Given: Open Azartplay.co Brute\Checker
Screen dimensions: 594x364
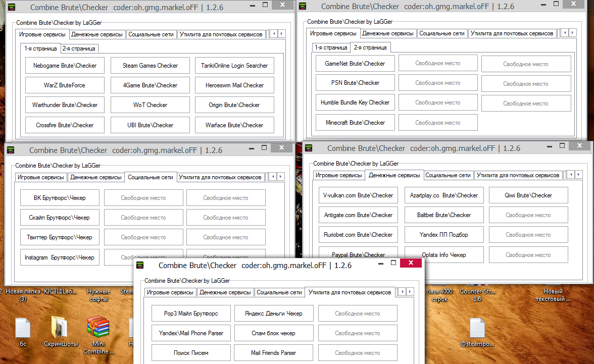Looking at the screenshot, I should [444, 195].
